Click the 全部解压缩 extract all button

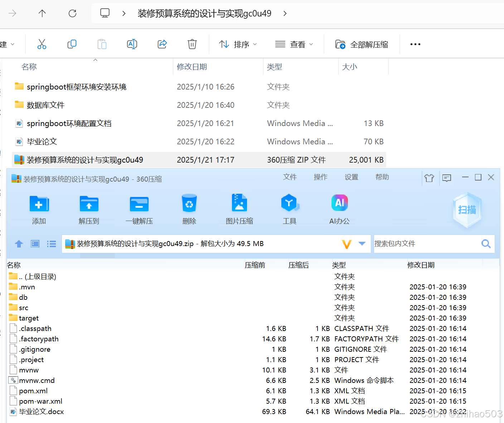pyautogui.click(x=362, y=44)
